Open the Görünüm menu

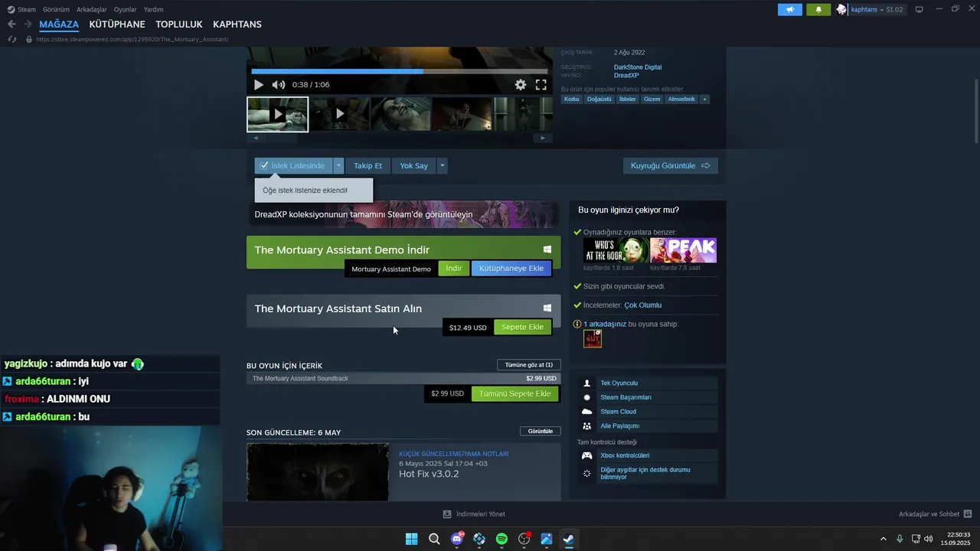coord(56,9)
